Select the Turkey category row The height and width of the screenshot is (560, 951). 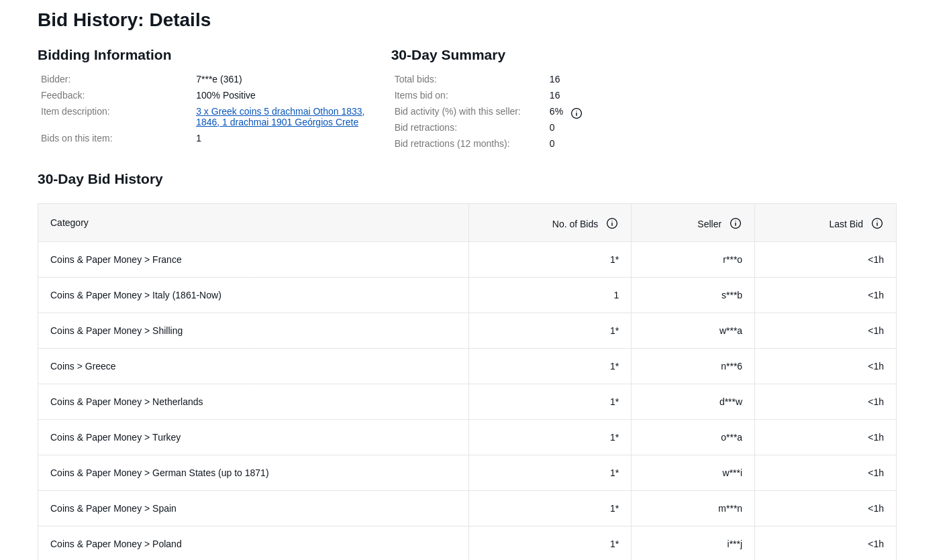[x=115, y=437]
